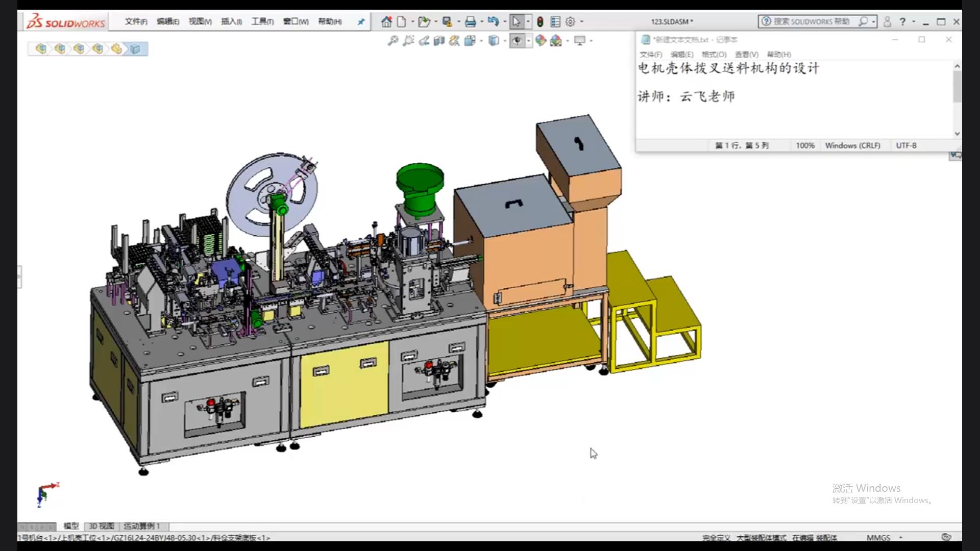
Task: Open Notepad's 格式(O) menu
Action: click(x=714, y=55)
